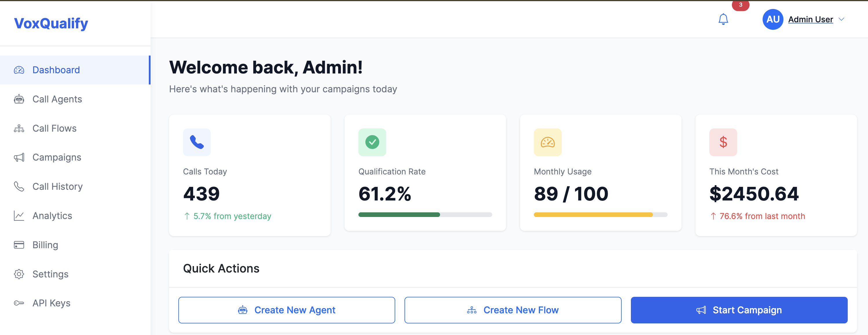This screenshot has width=868, height=335.
Task: Click the Billing credit card icon
Action: click(19, 245)
